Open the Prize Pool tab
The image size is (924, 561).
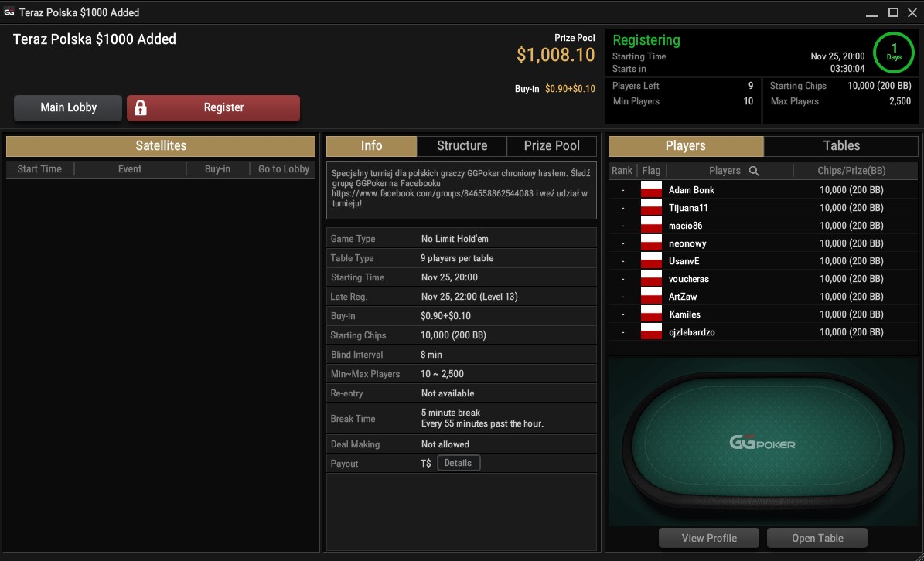pos(551,146)
